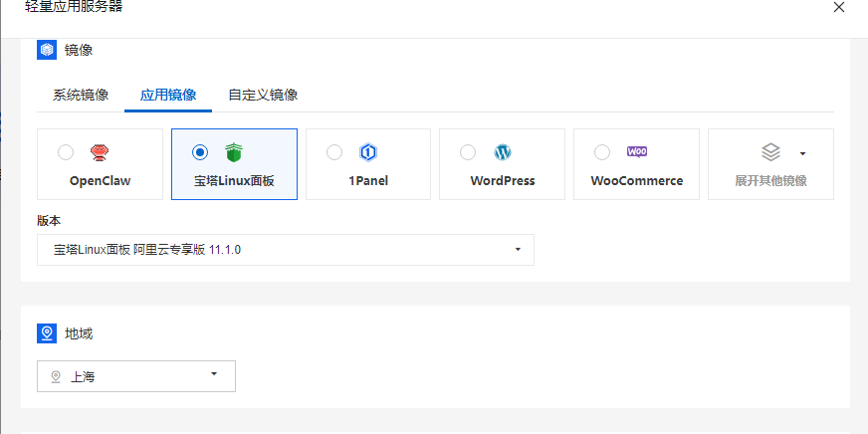Close the 轻量应用服务器 dialog

[x=838, y=7]
